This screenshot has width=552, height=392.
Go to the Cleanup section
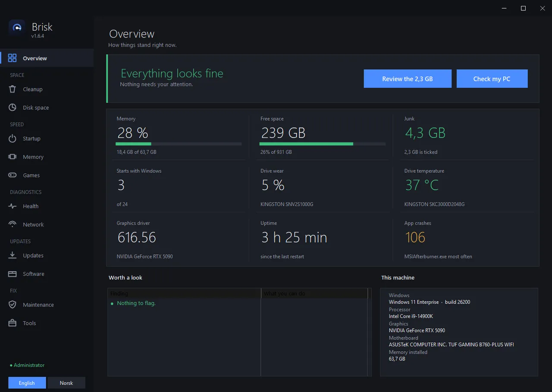pos(47,89)
